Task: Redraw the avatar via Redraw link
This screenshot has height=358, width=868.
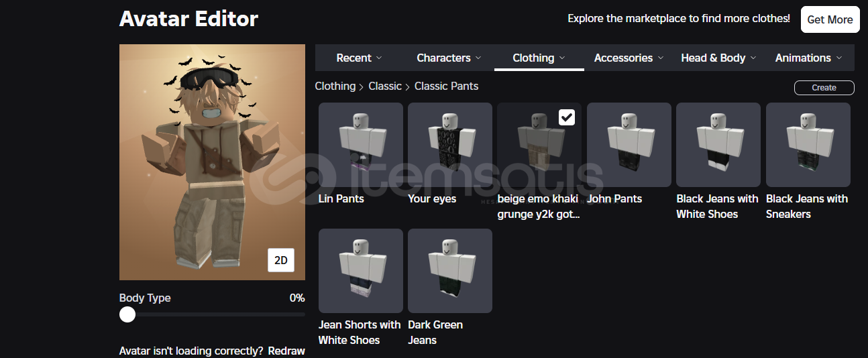Action: tap(286, 351)
